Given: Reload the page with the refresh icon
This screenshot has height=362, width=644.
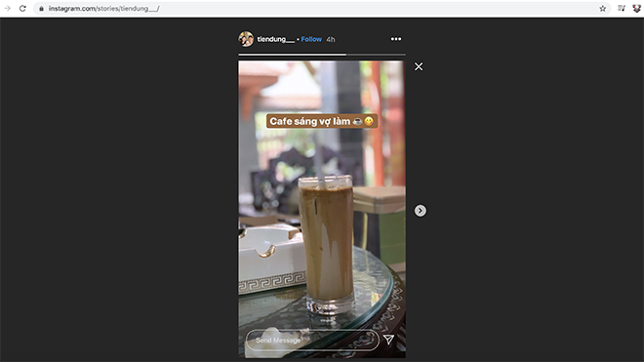Looking at the screenshot, I should (22, 8).
